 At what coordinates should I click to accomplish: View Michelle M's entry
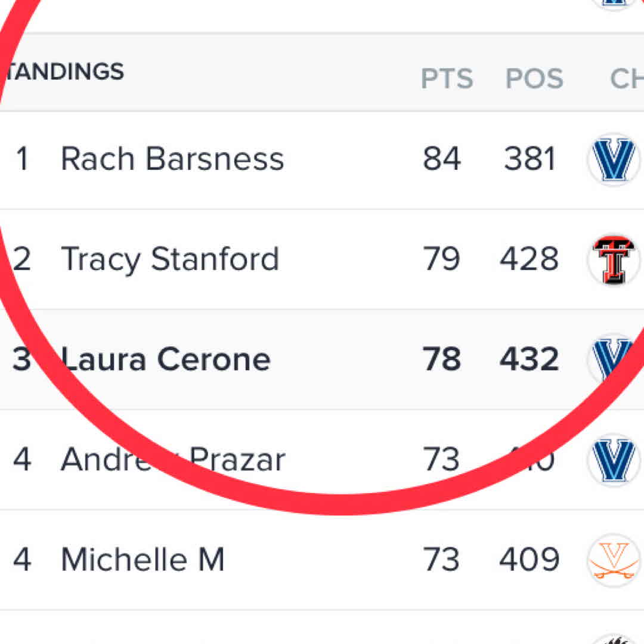click(x=143, y=560)
